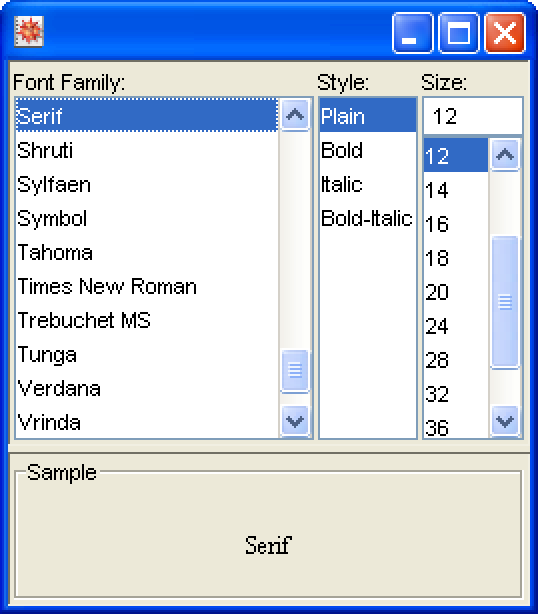Click the size list scrollbar thumb

[505, 302]
